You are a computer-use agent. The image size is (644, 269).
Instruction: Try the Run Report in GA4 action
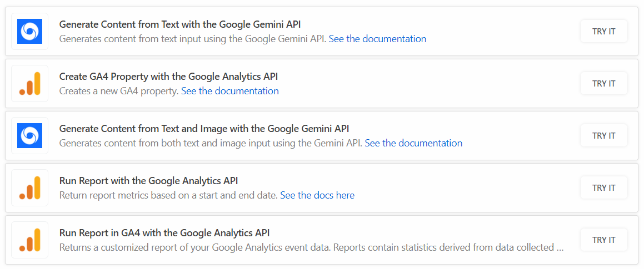click(x=604, y=240)
